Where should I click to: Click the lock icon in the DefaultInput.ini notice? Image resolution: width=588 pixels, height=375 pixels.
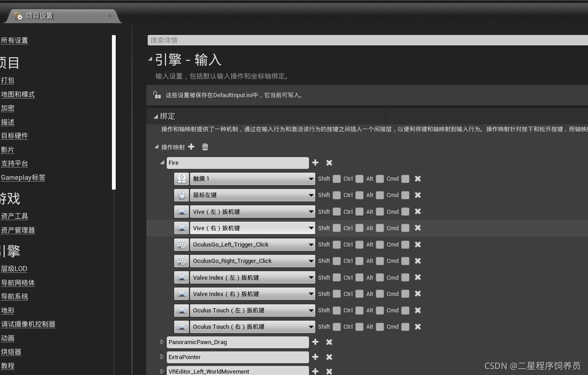(157, 94)
